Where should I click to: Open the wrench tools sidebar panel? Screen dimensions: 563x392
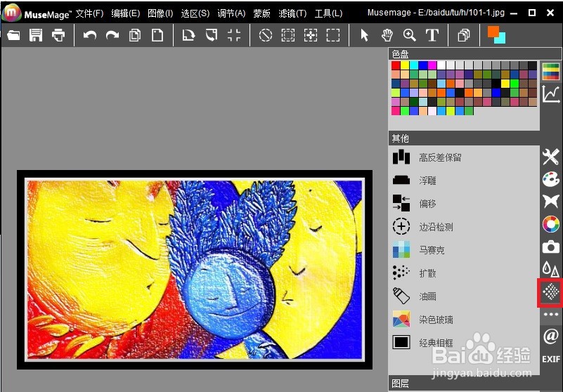tap(551, 157)
